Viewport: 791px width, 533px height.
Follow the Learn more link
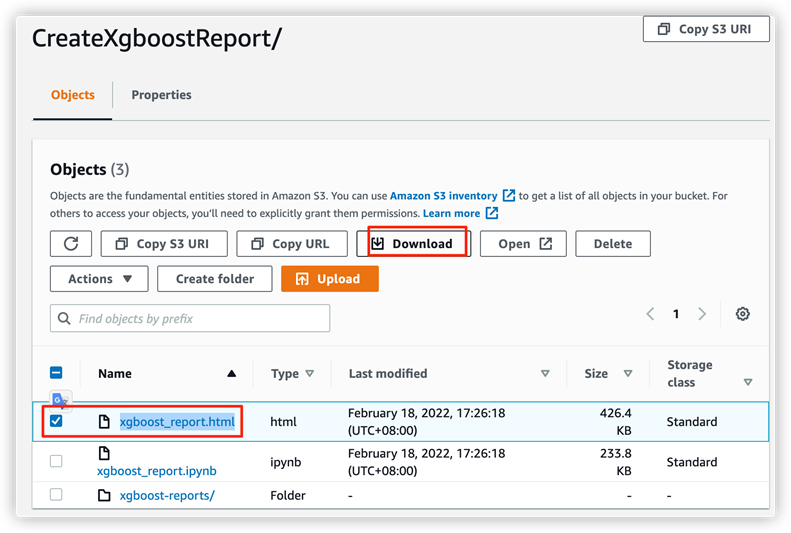click(451, 213)
